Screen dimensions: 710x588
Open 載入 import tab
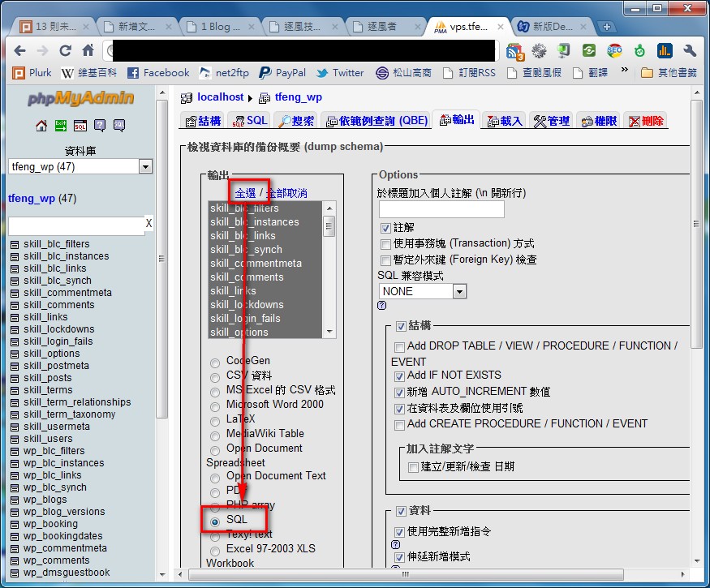[505, 121]
